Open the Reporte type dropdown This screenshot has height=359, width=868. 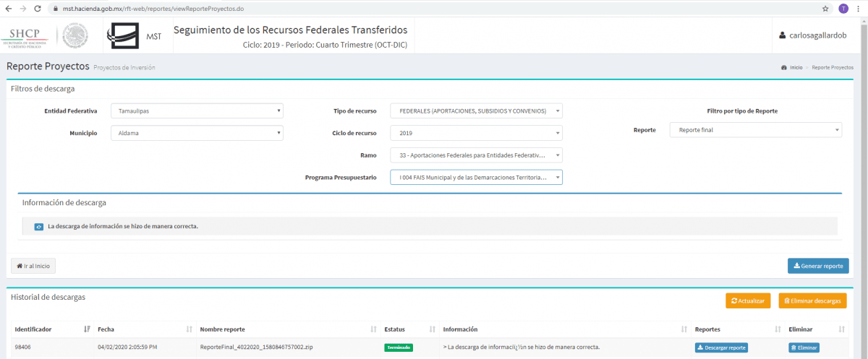point(755,130)
